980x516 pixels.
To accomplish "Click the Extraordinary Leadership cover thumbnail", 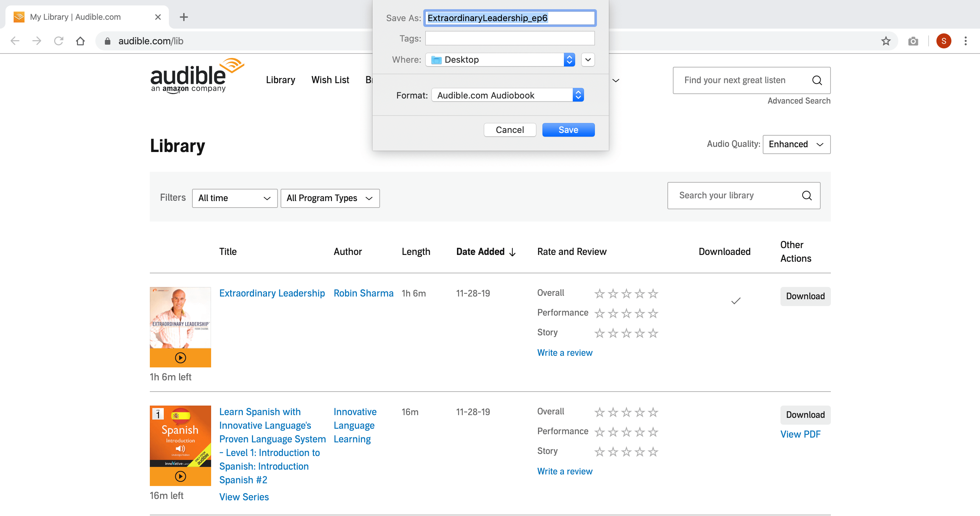I will (180, 318).
